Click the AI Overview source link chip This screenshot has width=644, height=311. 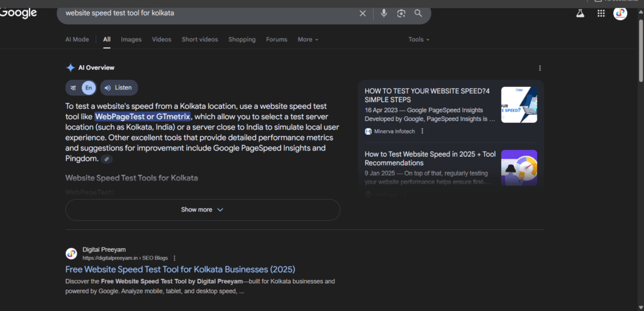pyautogui.click(x=107, y=159)
